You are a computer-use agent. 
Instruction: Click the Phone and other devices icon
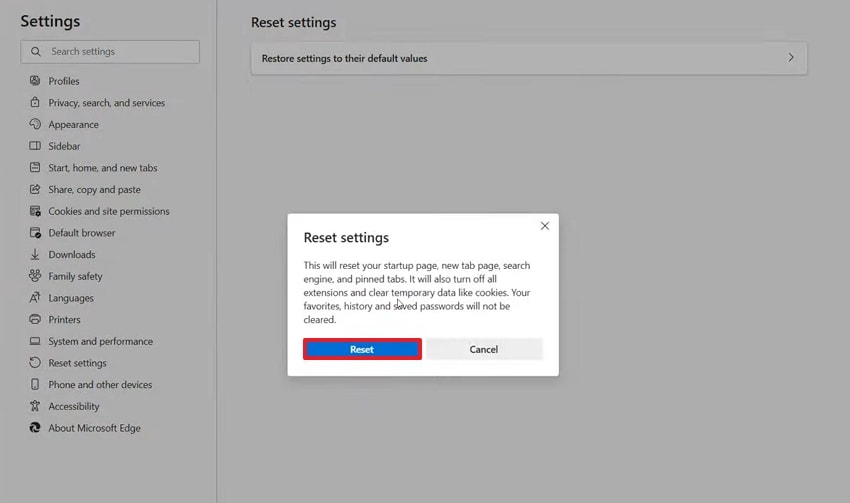click(x=35, y=384)
